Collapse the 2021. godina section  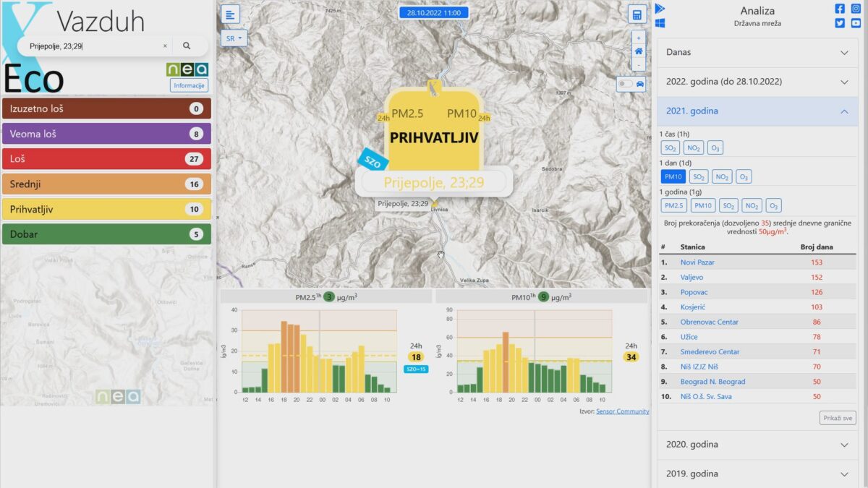[x=757, y=111]
